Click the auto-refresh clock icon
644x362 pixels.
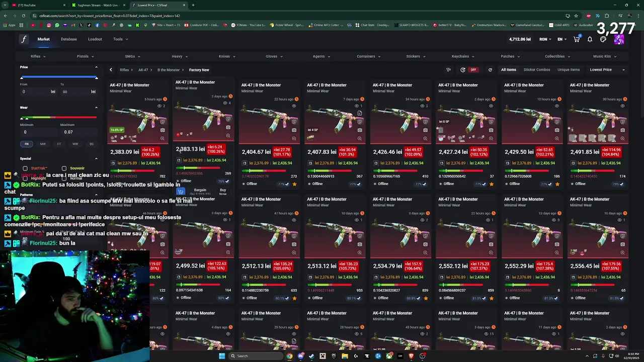[x=463, y=70]
